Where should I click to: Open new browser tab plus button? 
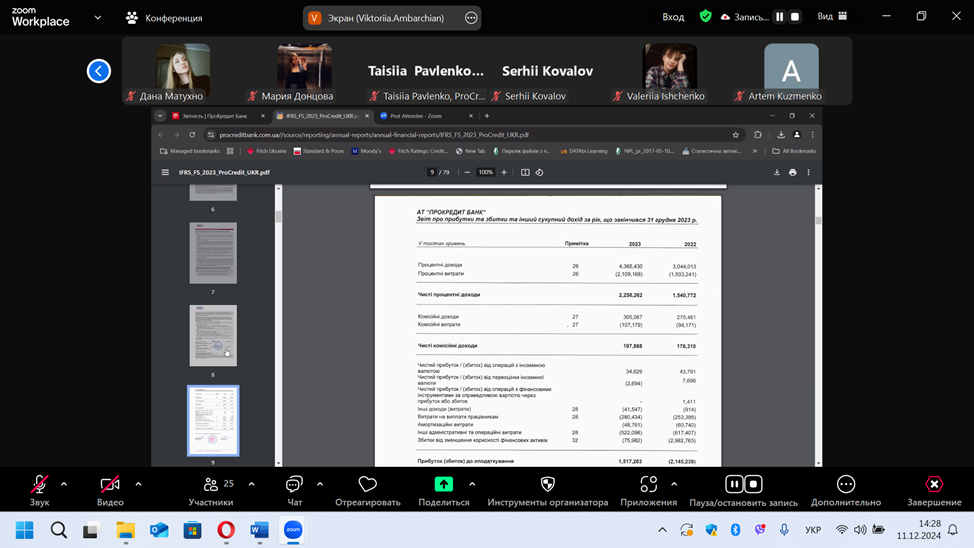(487, 116)
